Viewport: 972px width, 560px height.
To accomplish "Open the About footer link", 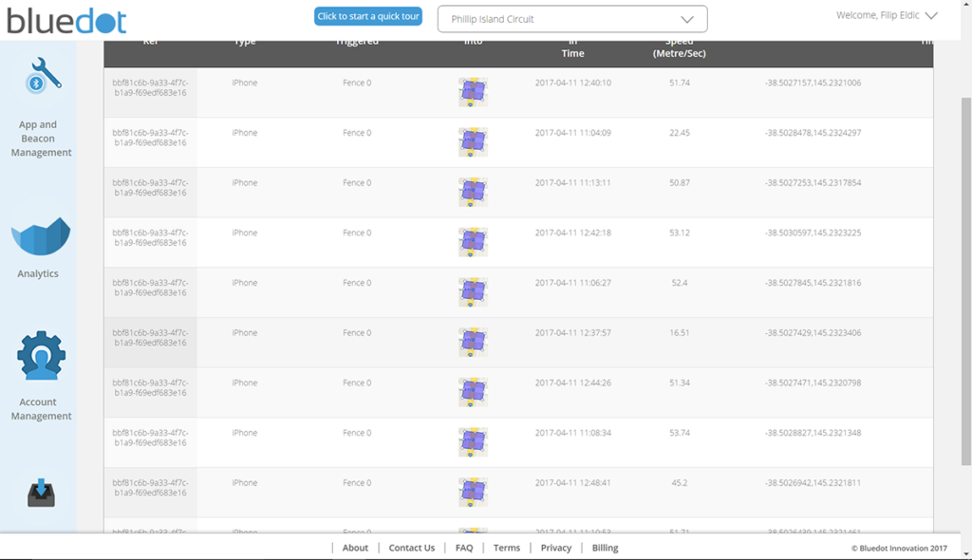I will tap(355, 548).
